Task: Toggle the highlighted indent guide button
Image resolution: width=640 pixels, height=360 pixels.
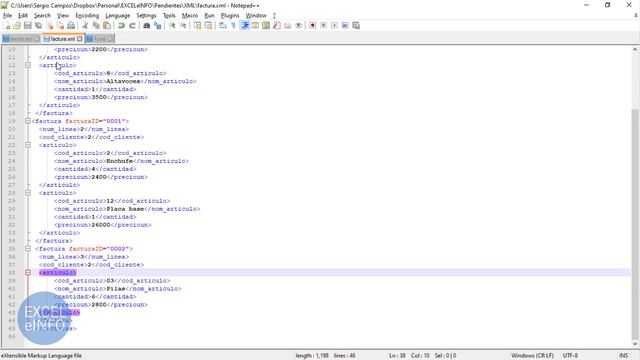Action: 244,25
